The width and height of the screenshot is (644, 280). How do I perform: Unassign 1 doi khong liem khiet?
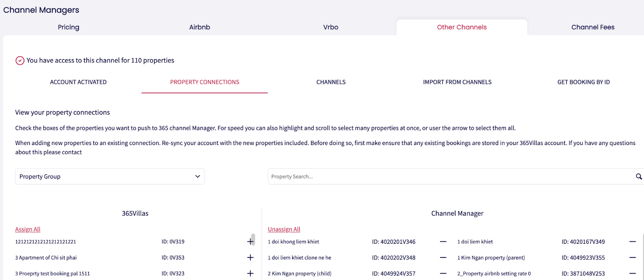click(x=443, y=242)
